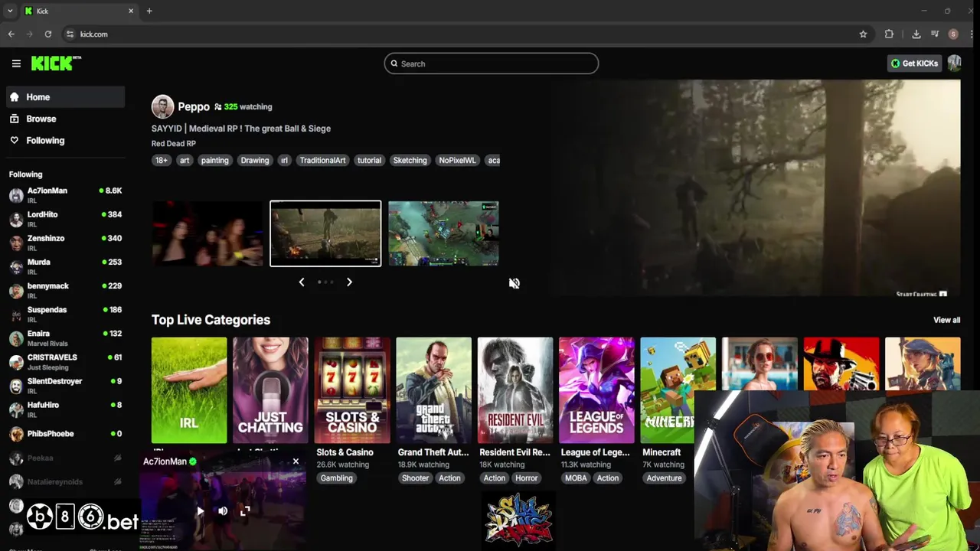Open Browse in sidebar
This screenshot has height=551, width=980.
point(65,119)
